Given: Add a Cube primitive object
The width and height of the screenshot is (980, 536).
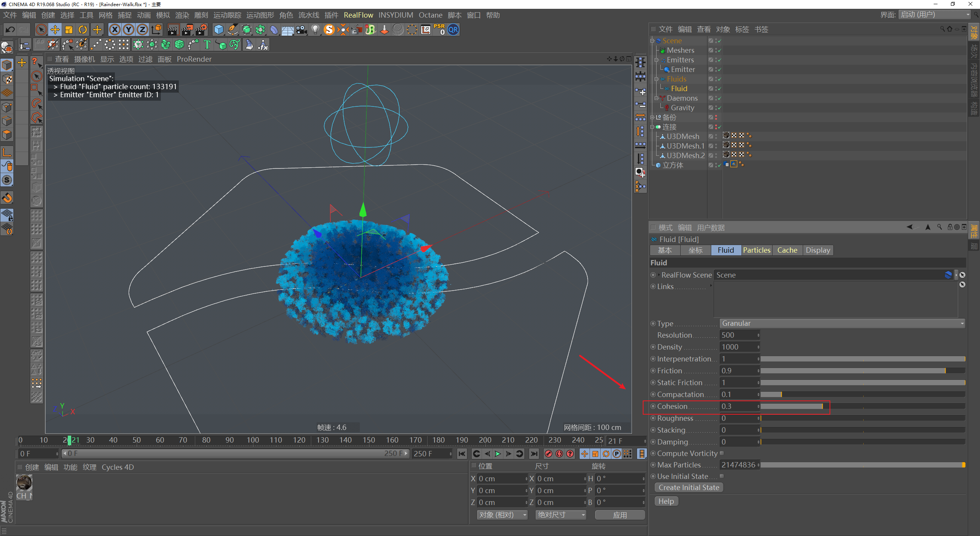Looking at the screenshot, I should [219, 29].
